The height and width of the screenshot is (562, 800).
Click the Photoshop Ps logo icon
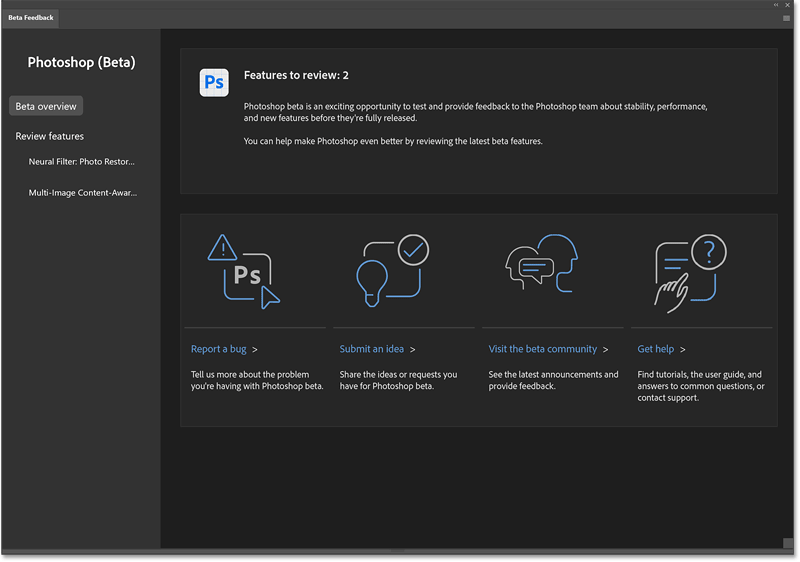(x=214, y=82)
